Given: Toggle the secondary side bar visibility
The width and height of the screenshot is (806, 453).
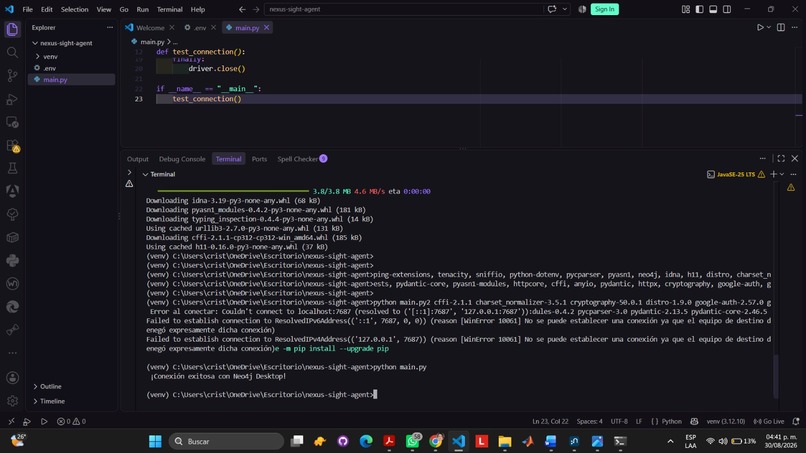Looking at the screenshot, I should pyautogui.click(x=727, y=9).
